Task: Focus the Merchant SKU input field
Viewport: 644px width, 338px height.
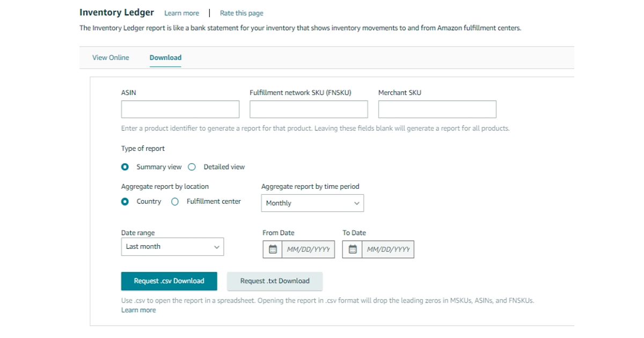Action: [x=437, y=109]
